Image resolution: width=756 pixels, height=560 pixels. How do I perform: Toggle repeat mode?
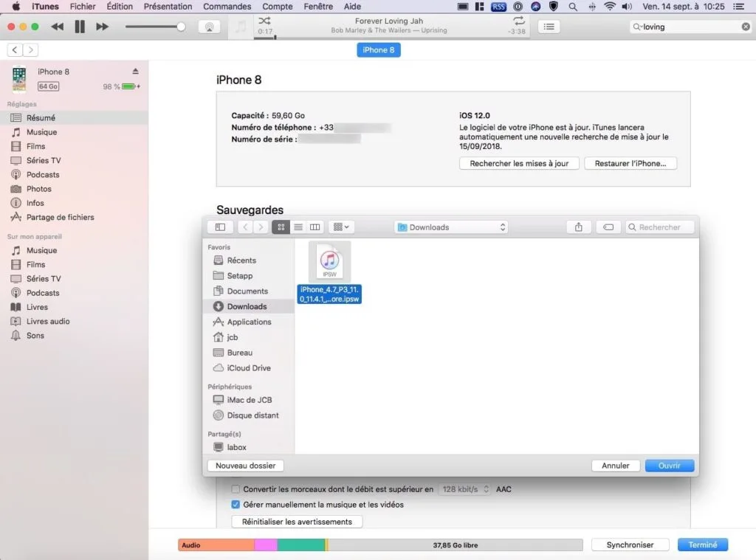(519, 21)
